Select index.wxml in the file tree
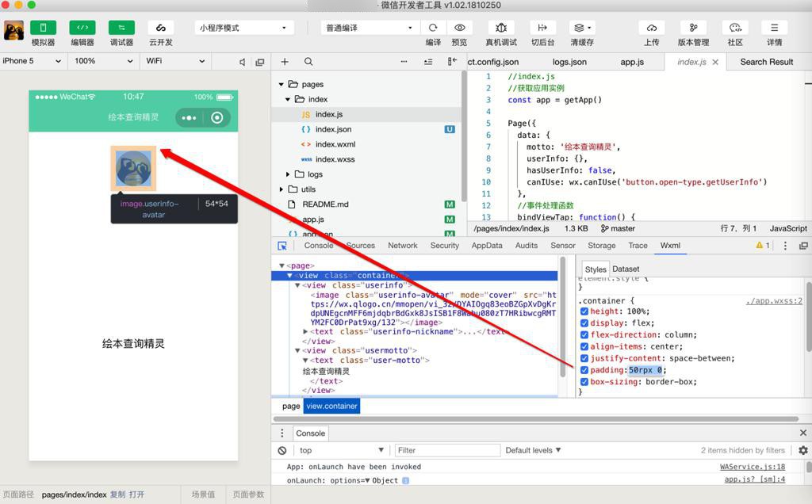 tap(335, 144)
